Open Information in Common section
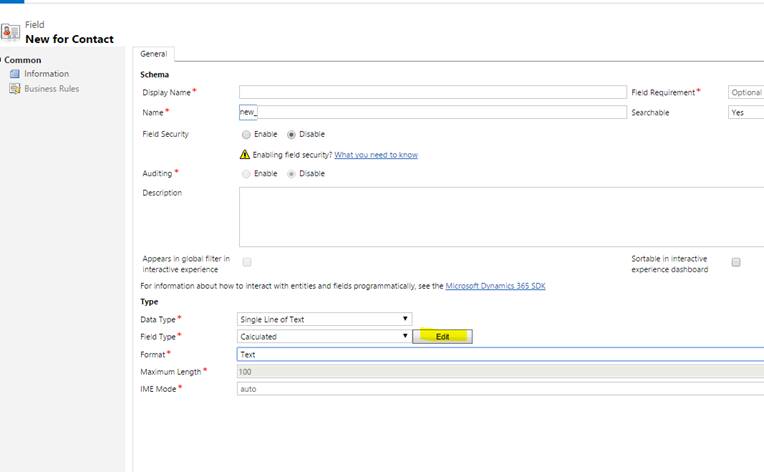764x472 pixels. (x=46, y=74)
